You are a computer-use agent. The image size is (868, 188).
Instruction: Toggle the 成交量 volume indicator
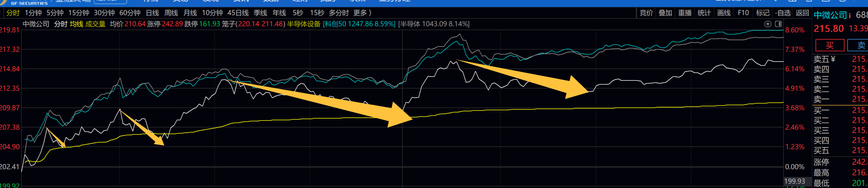(95, 24)
